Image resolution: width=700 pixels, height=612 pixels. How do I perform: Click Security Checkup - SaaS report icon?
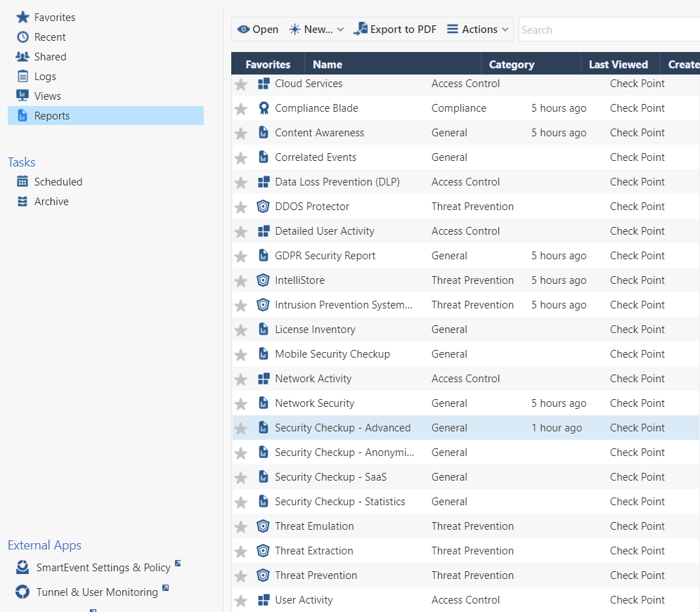click(264, 477)
